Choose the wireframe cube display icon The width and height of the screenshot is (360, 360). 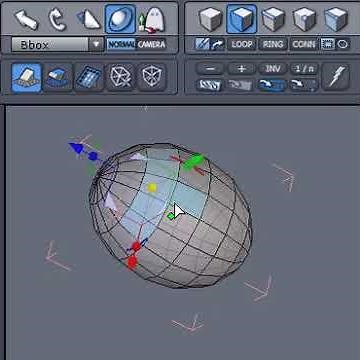(x=152, y=78)
